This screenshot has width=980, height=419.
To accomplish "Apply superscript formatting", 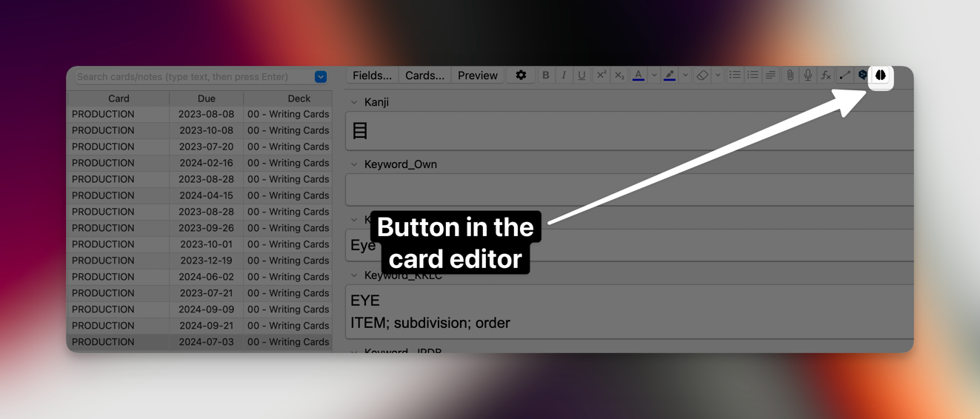I will tap(601, 76).
